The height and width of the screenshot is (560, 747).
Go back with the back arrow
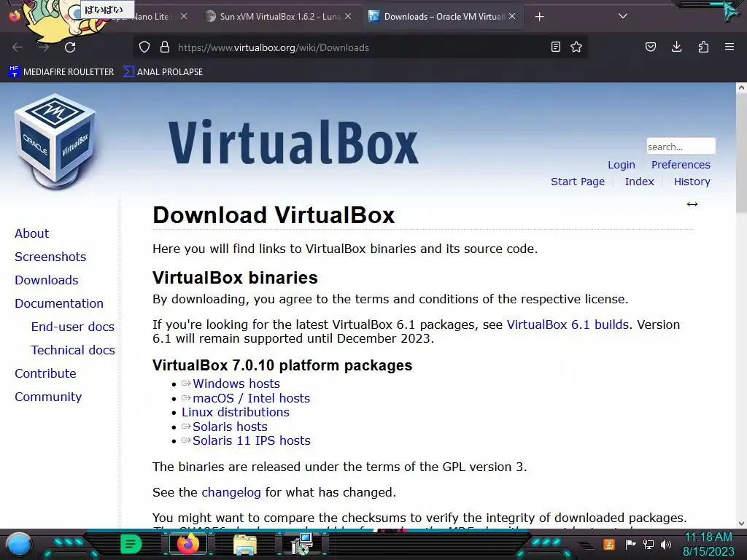(x=18, y=47)
